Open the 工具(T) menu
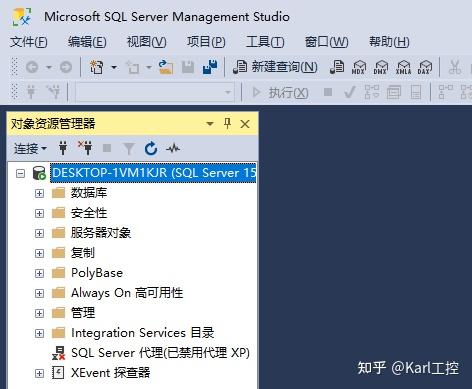Screen dimensions: 472x389 [265, 42]
